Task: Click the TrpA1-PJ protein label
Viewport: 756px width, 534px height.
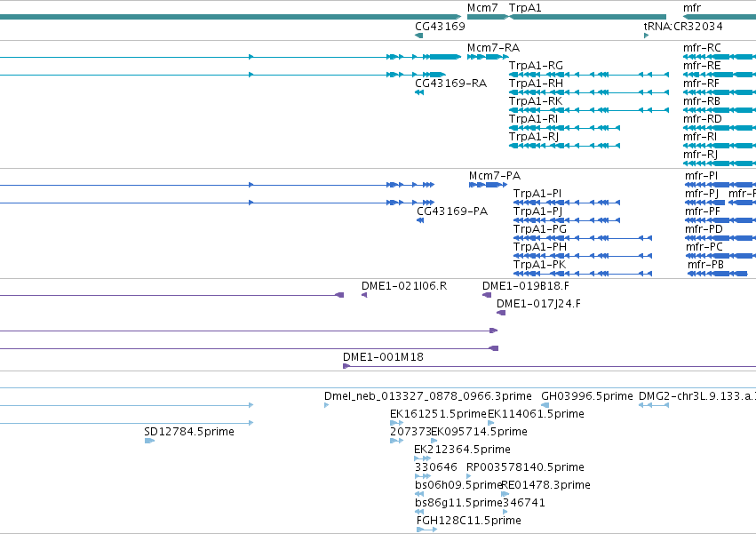Action: (537, 211)
